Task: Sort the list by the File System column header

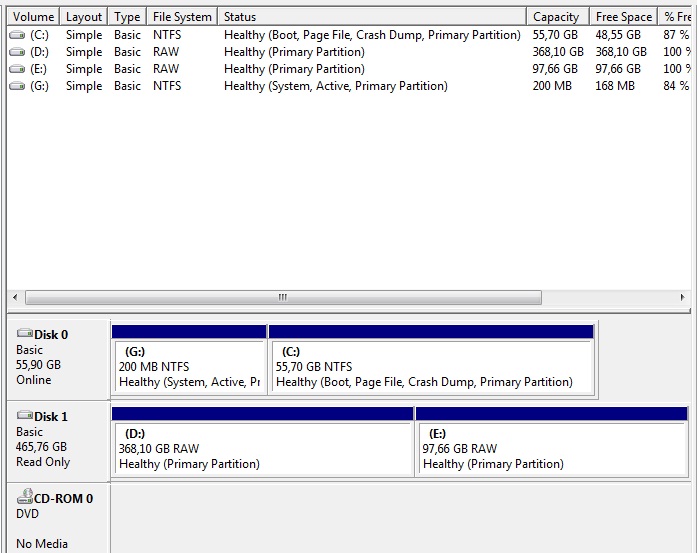Action: [x=182, y=17]
